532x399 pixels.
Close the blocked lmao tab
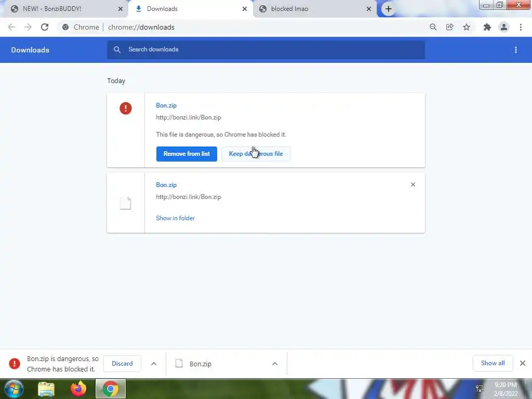point(369,9)
